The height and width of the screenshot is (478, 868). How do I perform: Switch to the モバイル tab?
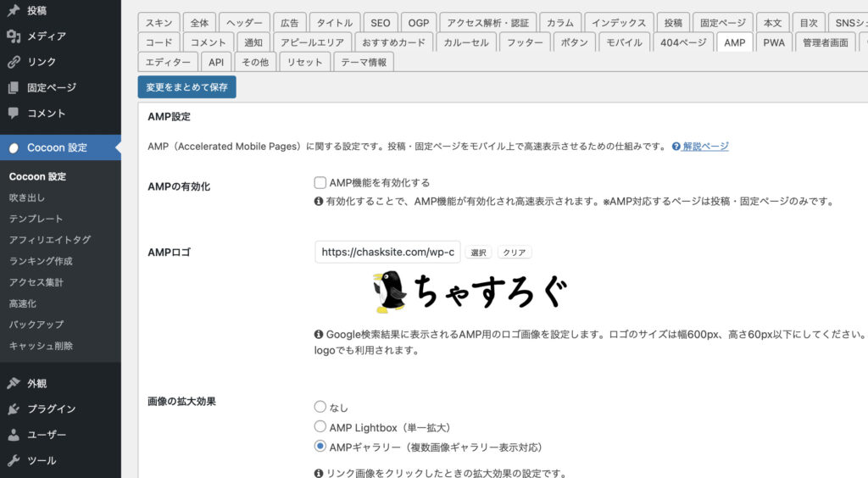[x=624, y=42]
